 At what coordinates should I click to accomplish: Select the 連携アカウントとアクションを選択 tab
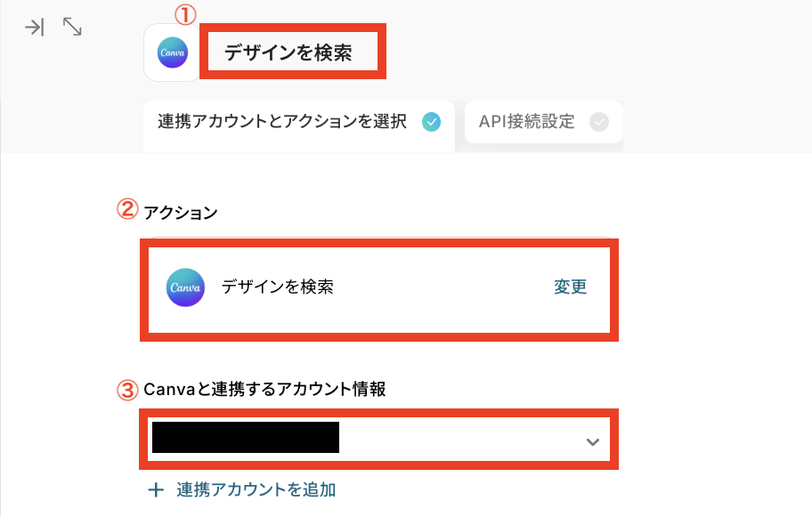[282, 122]
